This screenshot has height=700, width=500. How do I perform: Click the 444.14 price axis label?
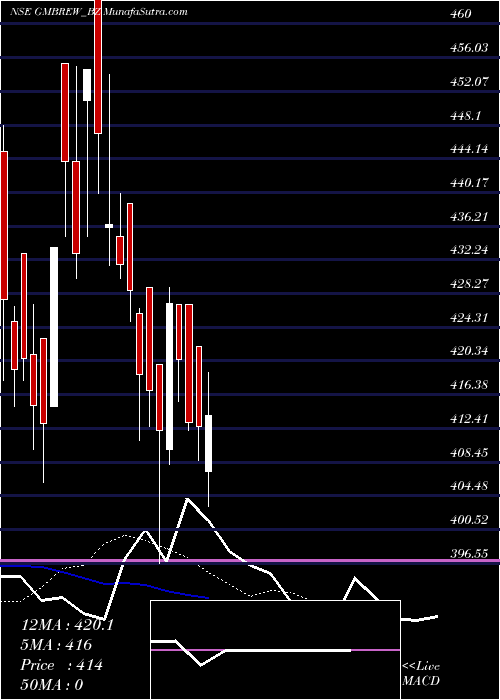pos(469,149)
